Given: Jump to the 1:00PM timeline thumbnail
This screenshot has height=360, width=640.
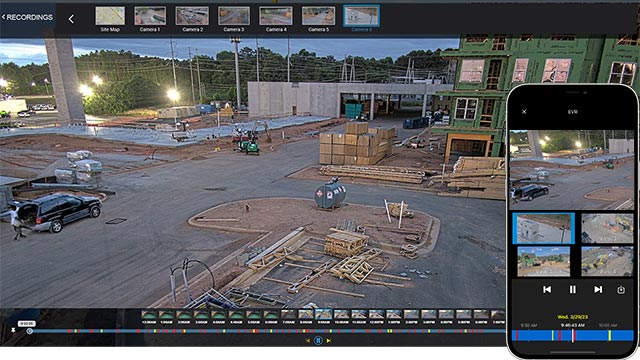Looking at the screenshot, I should [394, 315].
